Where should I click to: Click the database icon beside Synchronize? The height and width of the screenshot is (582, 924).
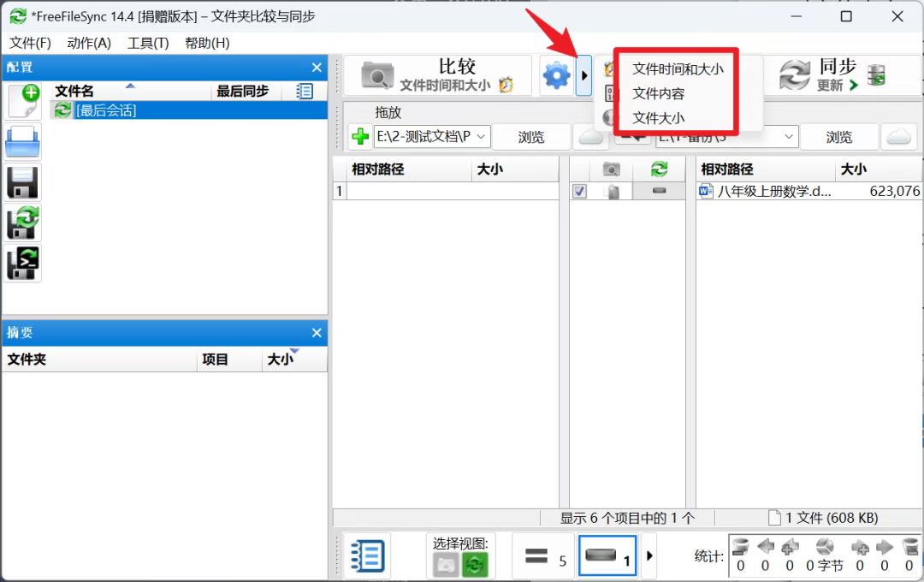[x=876, y=74]
